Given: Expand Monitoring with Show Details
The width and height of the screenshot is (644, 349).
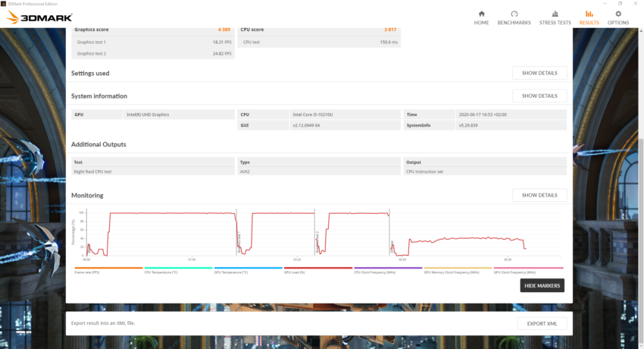Looking at the screenshot, I should (x=539, y=195).
